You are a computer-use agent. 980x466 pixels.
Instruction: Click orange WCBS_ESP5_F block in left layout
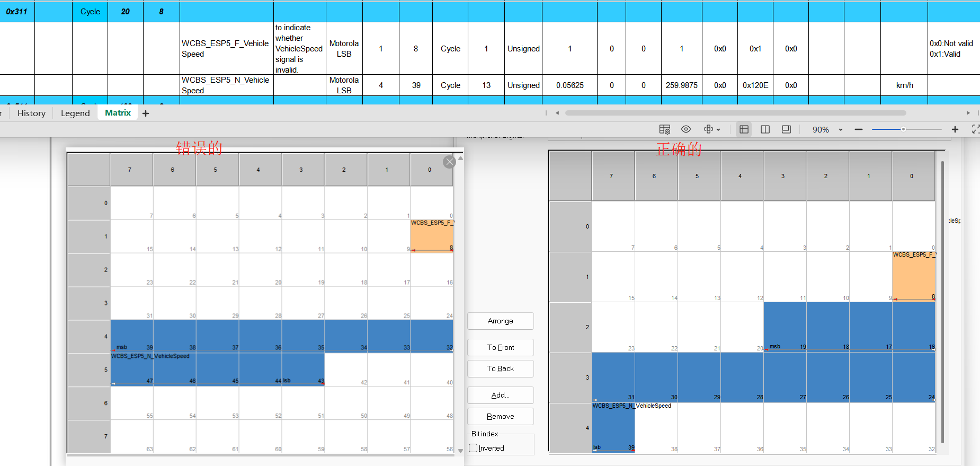pyautogui.click(x=432, y=236)
